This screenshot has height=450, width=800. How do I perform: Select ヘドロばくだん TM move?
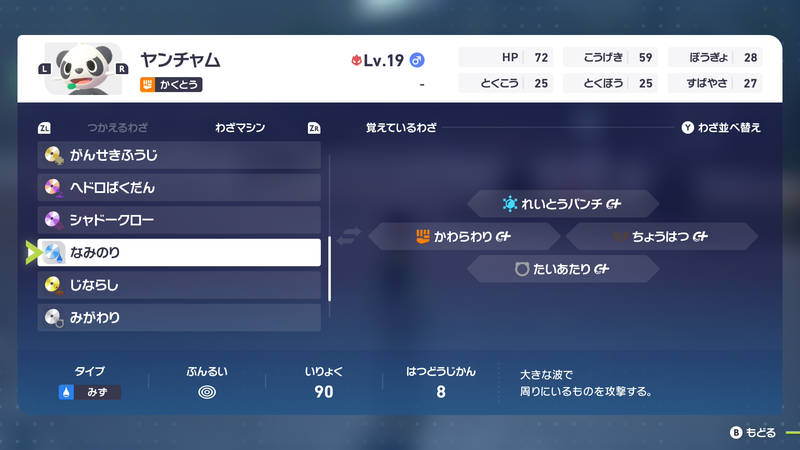pos(172,187)
